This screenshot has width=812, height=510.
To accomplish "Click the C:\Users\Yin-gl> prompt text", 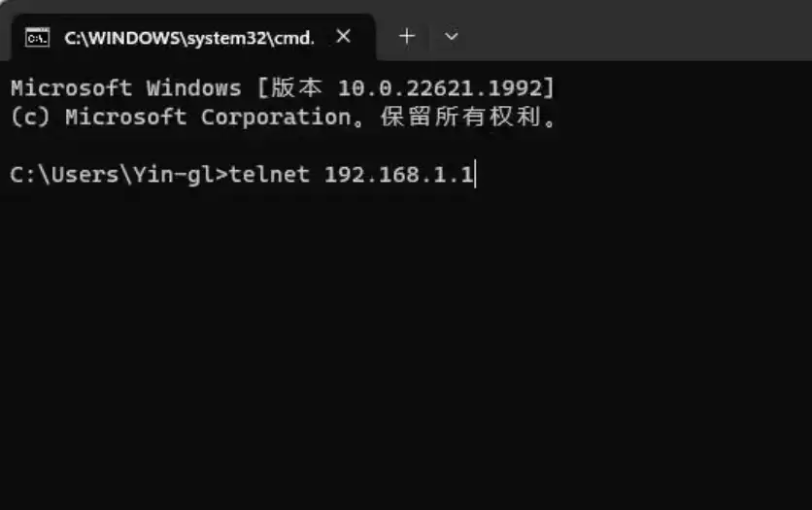I will coord(119,175).
